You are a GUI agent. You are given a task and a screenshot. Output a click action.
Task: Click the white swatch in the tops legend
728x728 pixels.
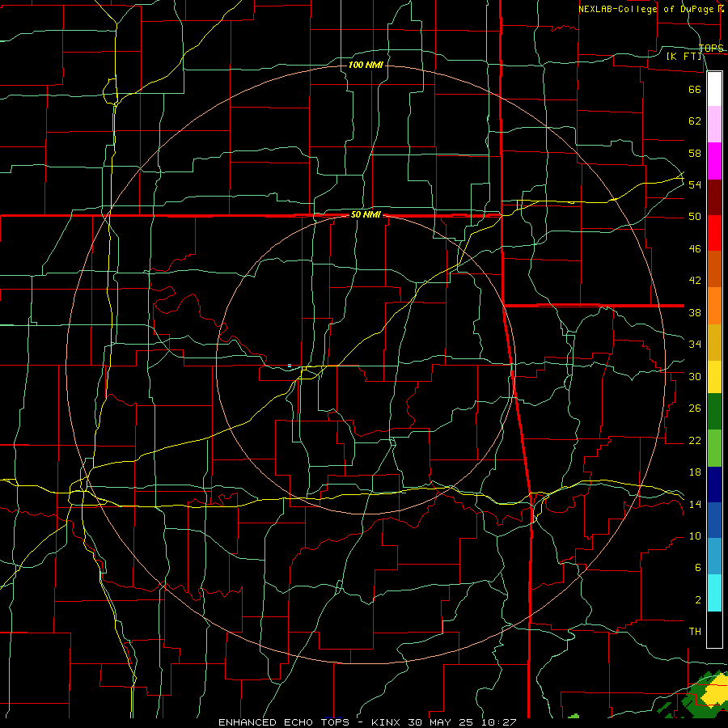(714, 89)
